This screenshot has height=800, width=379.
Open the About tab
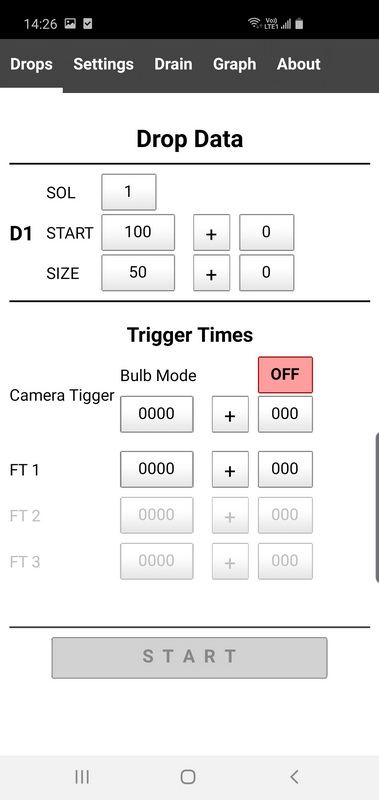[299, 64]
